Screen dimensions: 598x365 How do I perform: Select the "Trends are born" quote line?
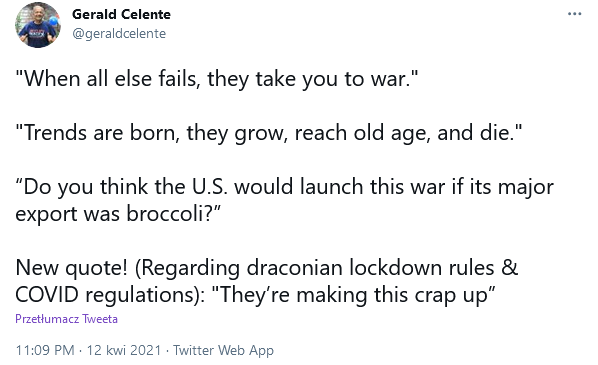[268, 133]
